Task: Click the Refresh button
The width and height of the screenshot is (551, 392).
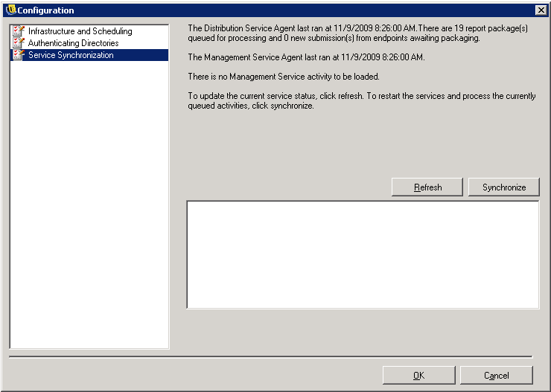Action: 427,187
